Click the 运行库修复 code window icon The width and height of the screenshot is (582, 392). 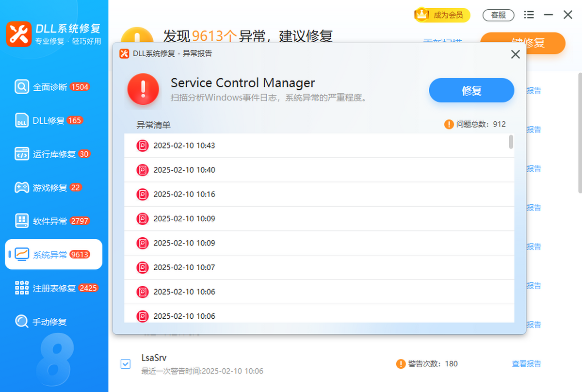coord(22,154)
